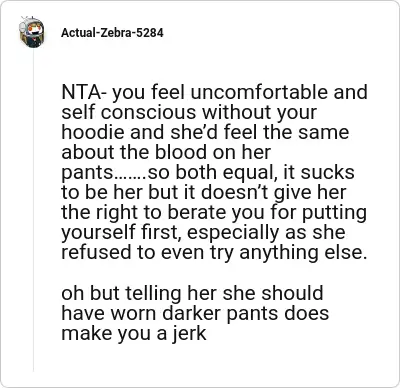Click the word 'hoodie' in the comment

[x=93, y=132]
